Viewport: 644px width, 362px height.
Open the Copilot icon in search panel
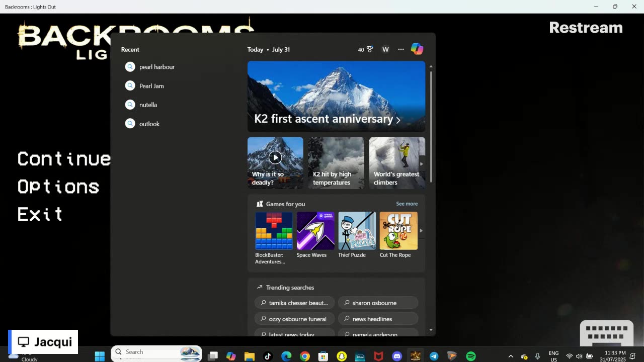[417, 49]
